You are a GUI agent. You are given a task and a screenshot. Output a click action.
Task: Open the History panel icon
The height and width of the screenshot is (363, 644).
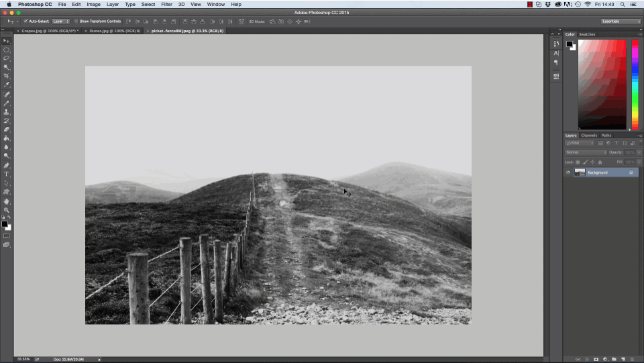coord(556,44)
